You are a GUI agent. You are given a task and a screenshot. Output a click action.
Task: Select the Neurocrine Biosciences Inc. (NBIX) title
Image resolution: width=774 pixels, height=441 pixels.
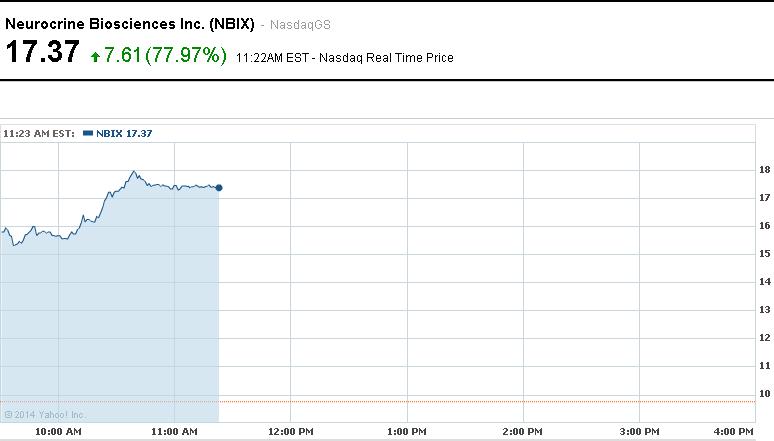pos(129,24)
